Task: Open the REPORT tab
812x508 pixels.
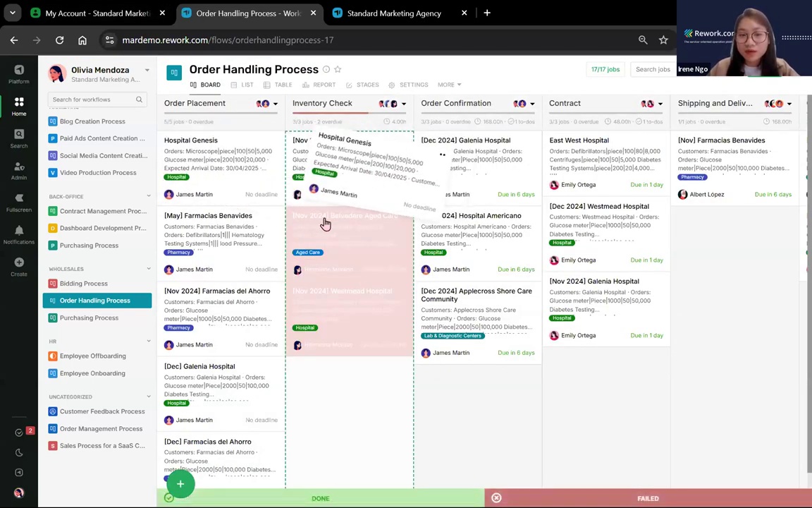Action: click(x=319, y=85)
